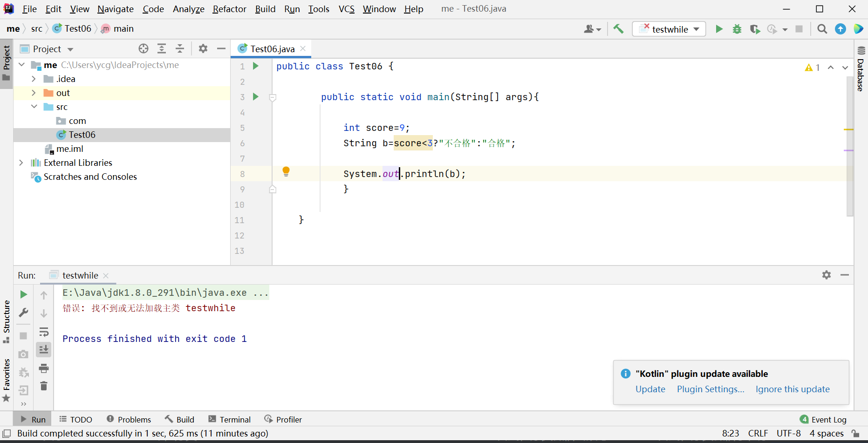
Task: Open the CRLF line separator selector
Action: click(x=758, y=434)
